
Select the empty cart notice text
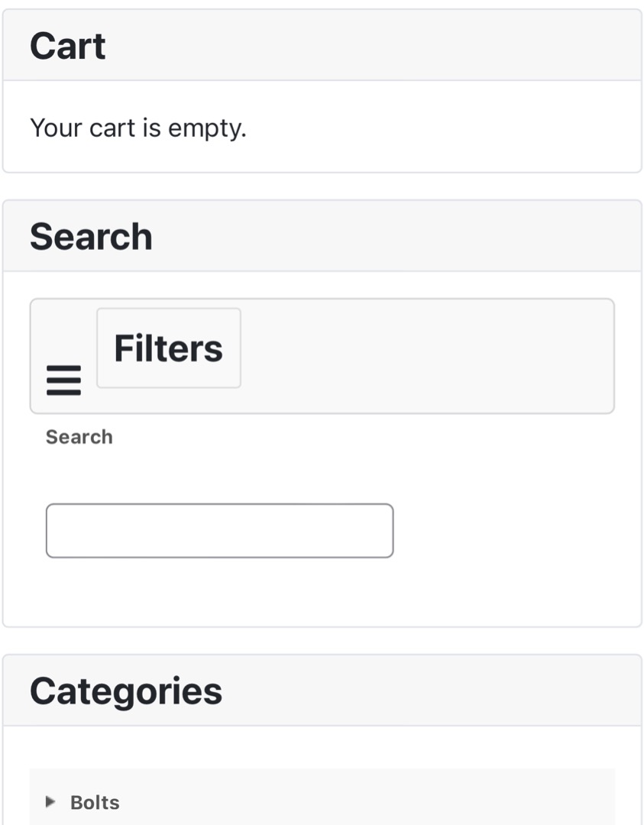(x=138, y=128)
